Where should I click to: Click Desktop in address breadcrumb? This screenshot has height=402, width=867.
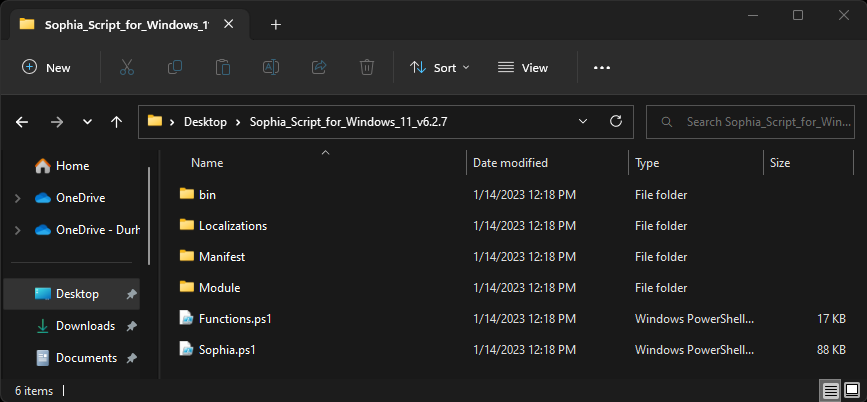click(x=205, y=122)
